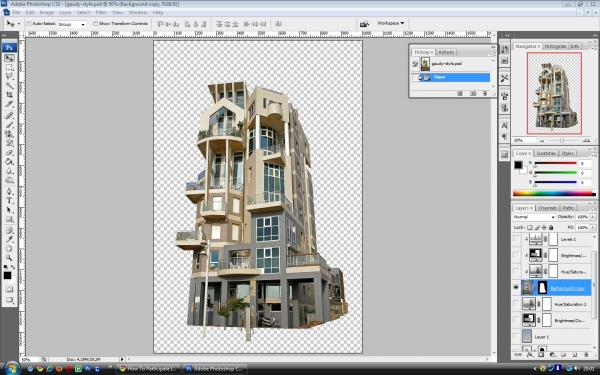Screen dimensions: 600x375
Task: Select the Crop tool
Action: (9, 95)
